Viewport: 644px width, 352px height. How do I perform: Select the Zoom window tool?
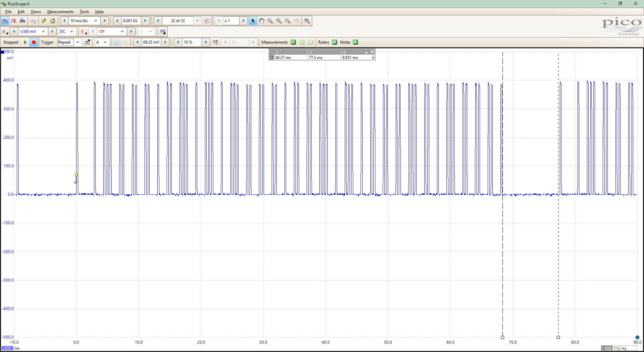click(x=270, y=21)
